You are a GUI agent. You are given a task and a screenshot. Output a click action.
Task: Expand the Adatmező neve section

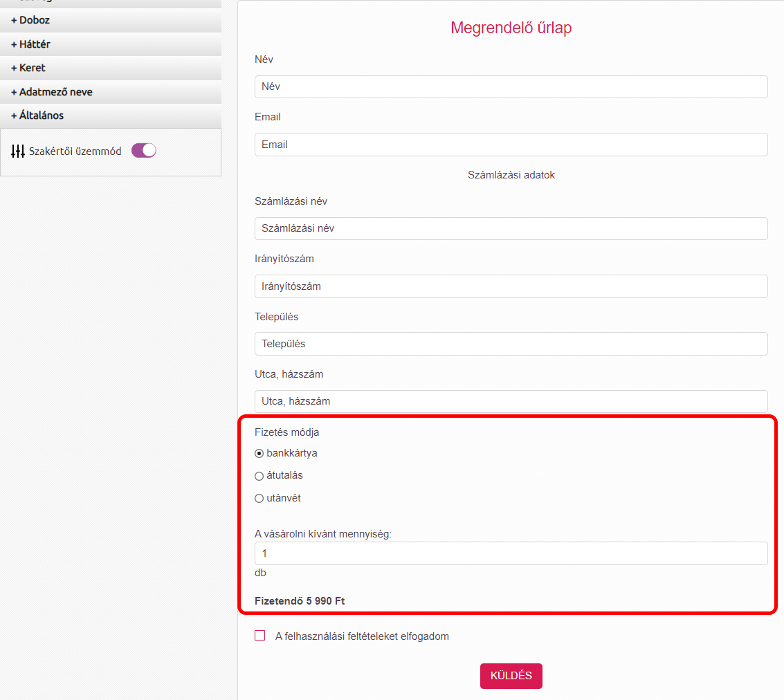(111, 92)
